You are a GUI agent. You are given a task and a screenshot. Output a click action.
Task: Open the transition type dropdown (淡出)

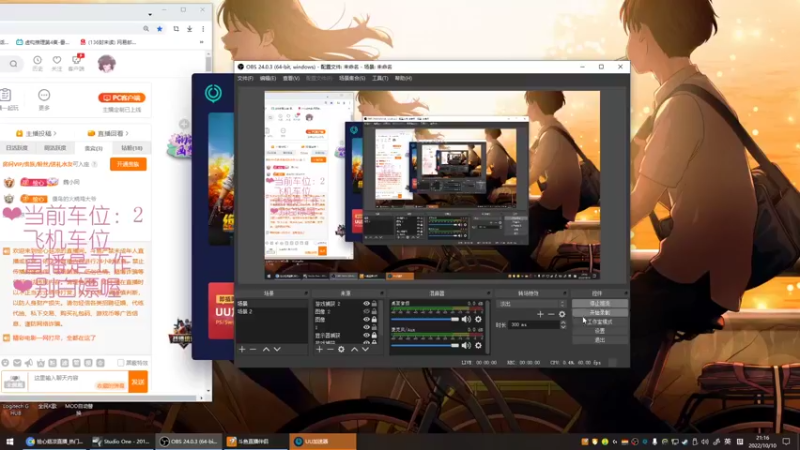532,304
